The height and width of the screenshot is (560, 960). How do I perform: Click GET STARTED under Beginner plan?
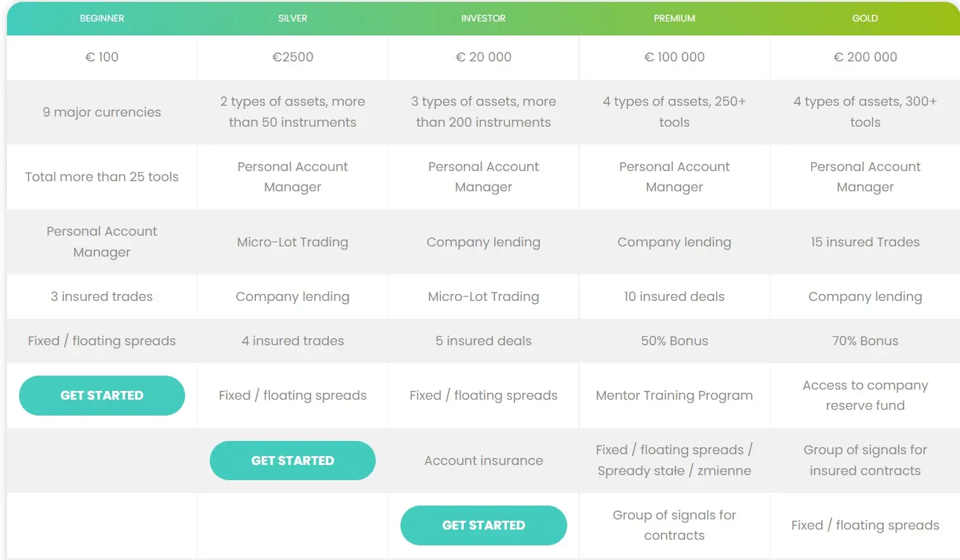point(102,395)
